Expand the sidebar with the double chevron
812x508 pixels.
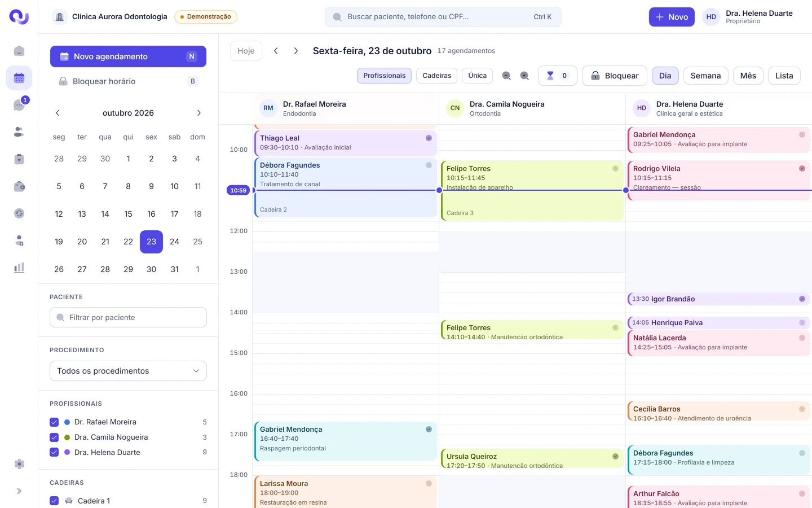click(x=19, y=491)
